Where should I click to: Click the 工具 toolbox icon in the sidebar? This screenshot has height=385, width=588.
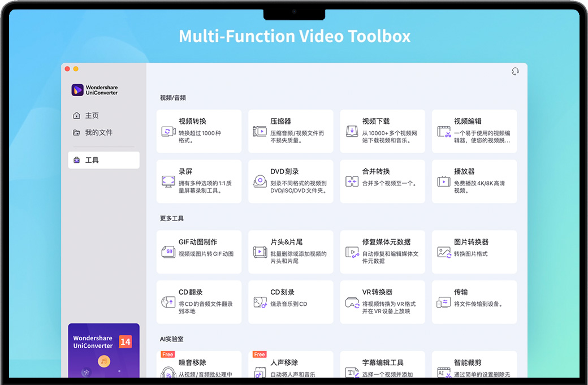tap(76, 160)
